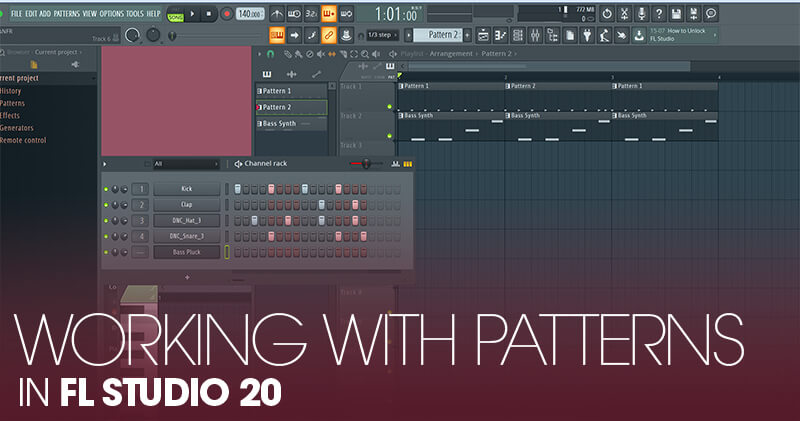Open the EDIT menu
This screenshot has height=421, width=800.
tap(31, 14)
